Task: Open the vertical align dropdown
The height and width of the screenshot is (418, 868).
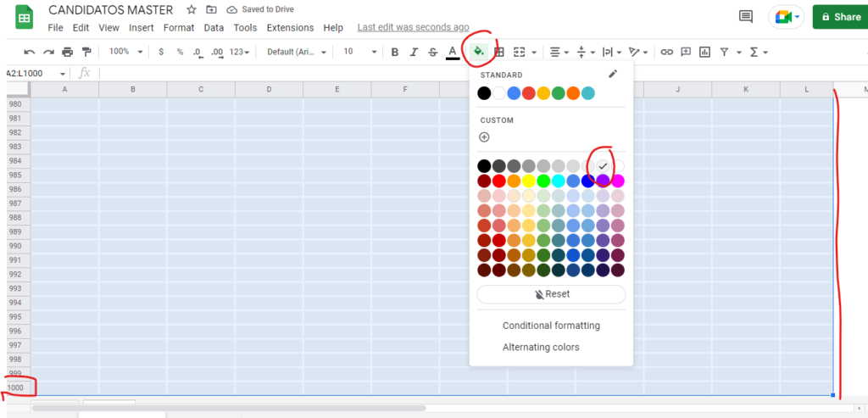Action: (587, 52)
